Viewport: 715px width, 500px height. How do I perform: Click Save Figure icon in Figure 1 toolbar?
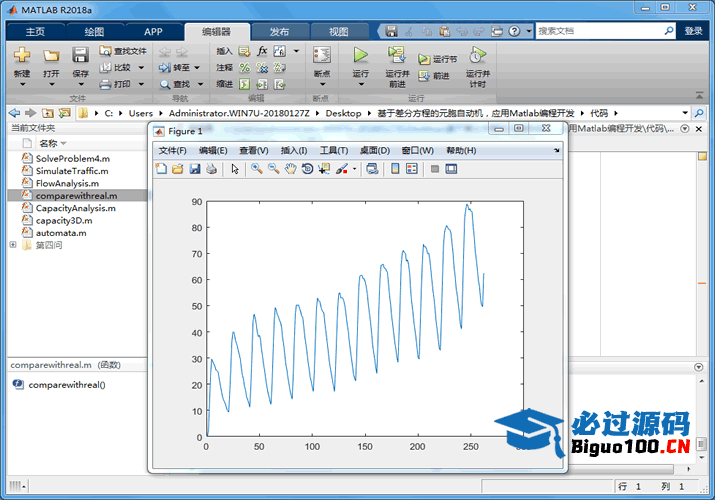click(195, 169)
